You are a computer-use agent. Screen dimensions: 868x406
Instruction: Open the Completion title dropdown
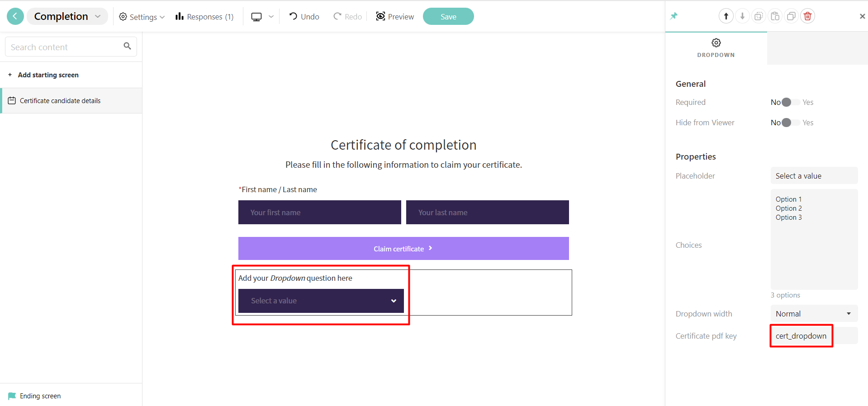coord(67,16)
